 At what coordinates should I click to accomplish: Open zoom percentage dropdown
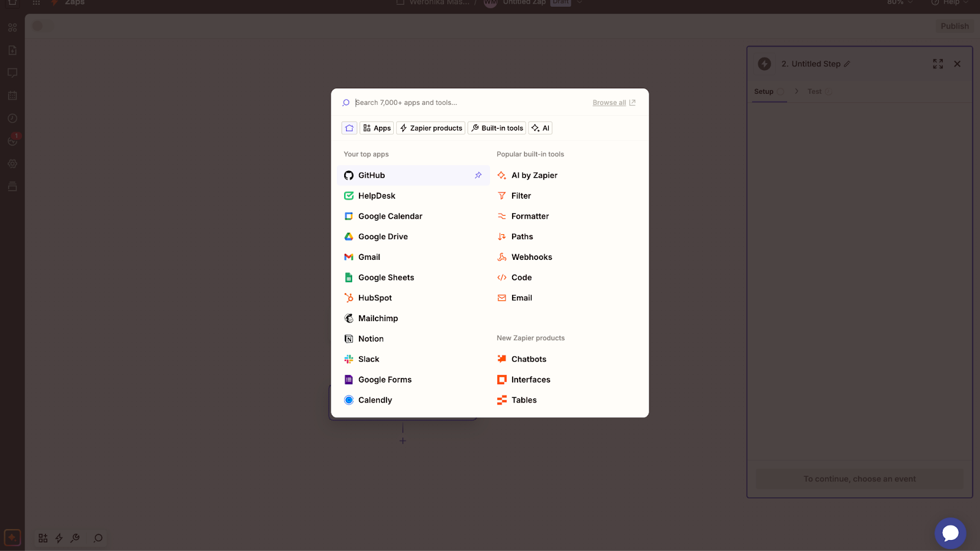click(900, 2)
